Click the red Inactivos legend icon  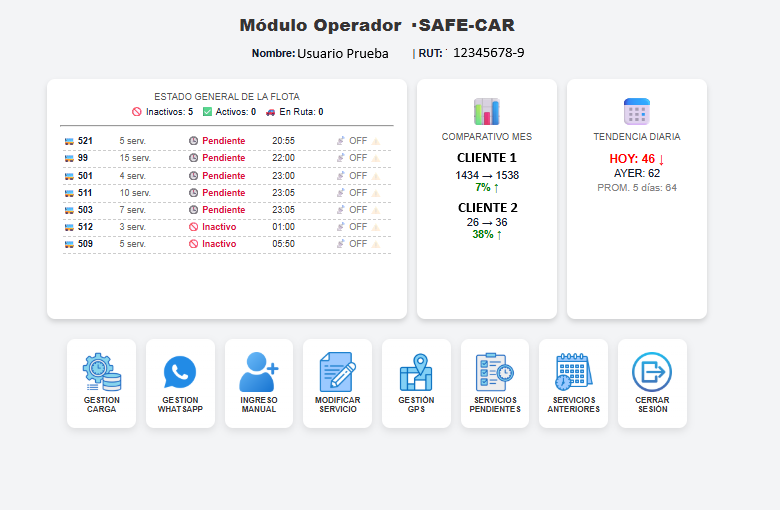coord(137,112)
